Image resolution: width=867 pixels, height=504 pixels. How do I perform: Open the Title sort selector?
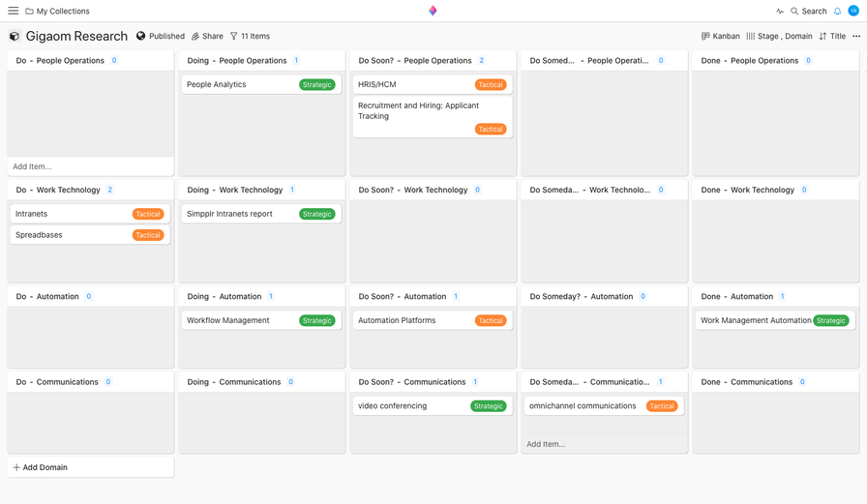(x=832, y=36)
